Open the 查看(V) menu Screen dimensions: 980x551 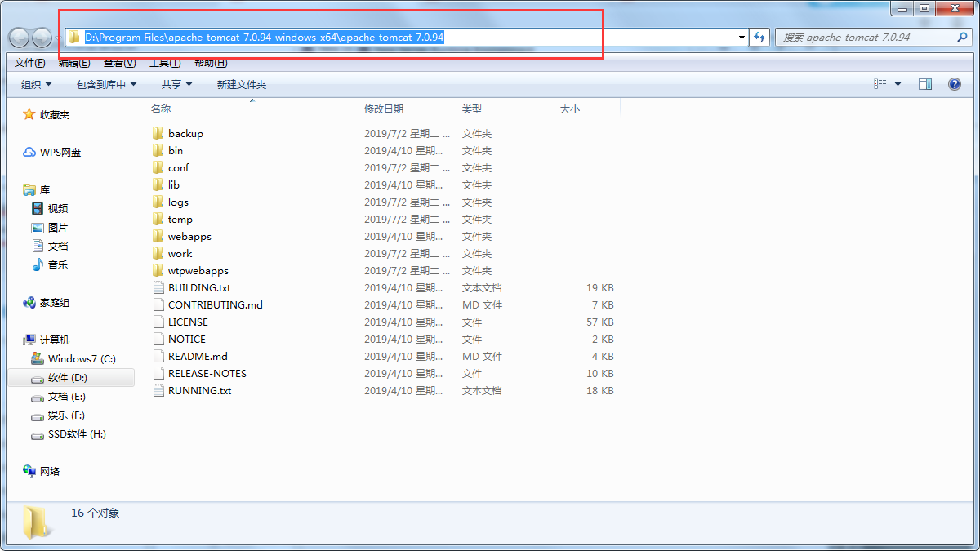click(x=119, y=63)
